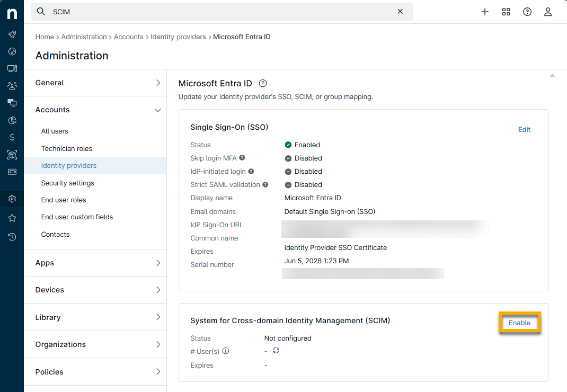Image resolution: width=567 pixels, height=392 pixels.
Task: Click the rocket Get Started icon in sidebar
Action: pos(12,34)
